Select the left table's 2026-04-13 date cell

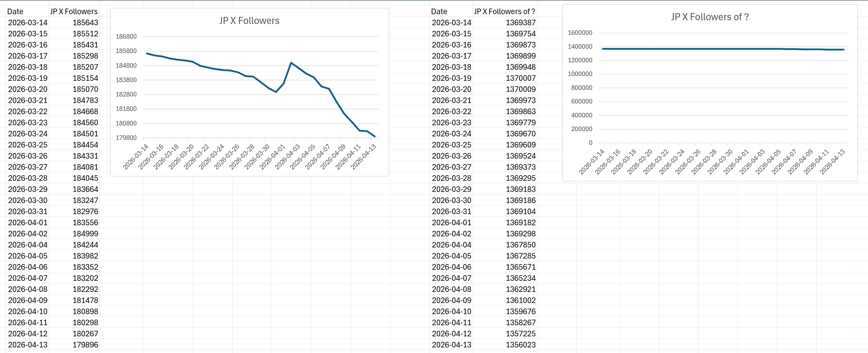click(28, 345)
